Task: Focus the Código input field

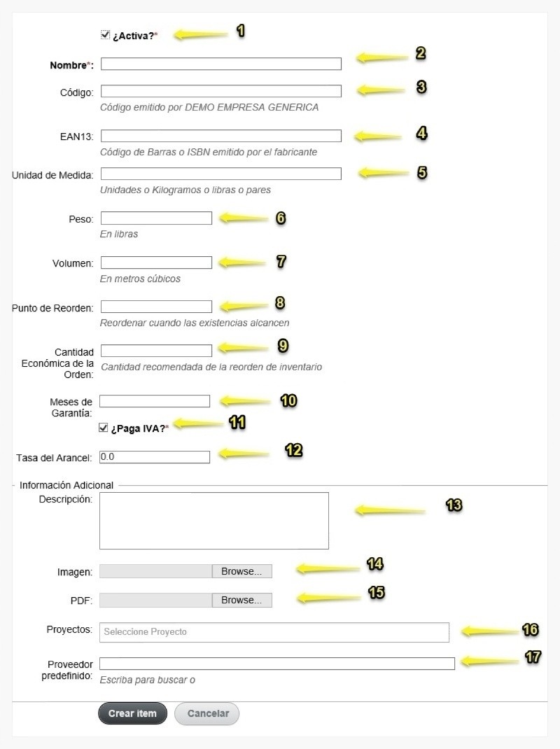Action: tap(220, 91)
